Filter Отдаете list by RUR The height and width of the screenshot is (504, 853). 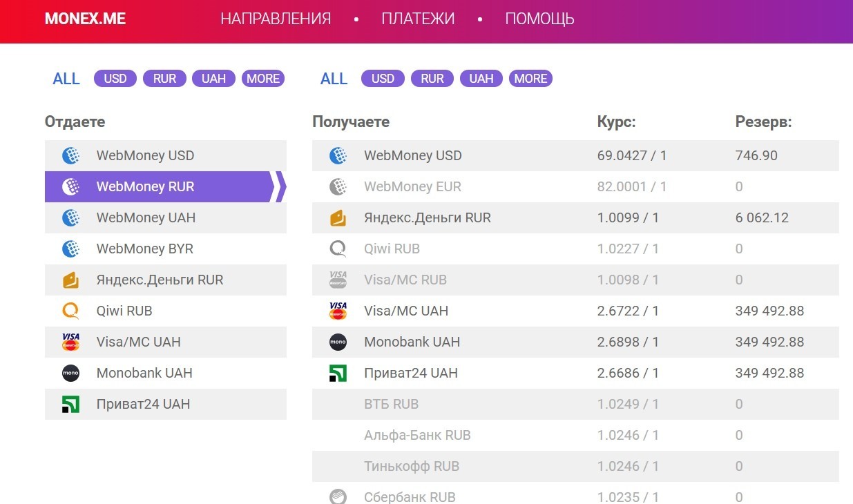pos(164,79)
